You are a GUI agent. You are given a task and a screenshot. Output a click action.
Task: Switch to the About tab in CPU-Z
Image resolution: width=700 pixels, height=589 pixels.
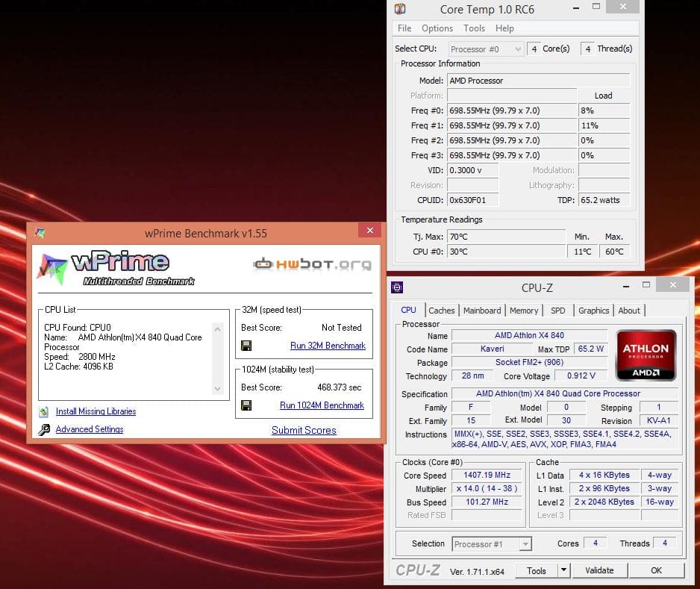629,311
